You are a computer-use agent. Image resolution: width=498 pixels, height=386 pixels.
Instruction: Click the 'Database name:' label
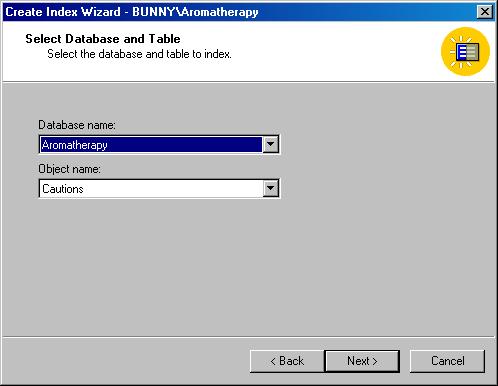coord(77,125)
